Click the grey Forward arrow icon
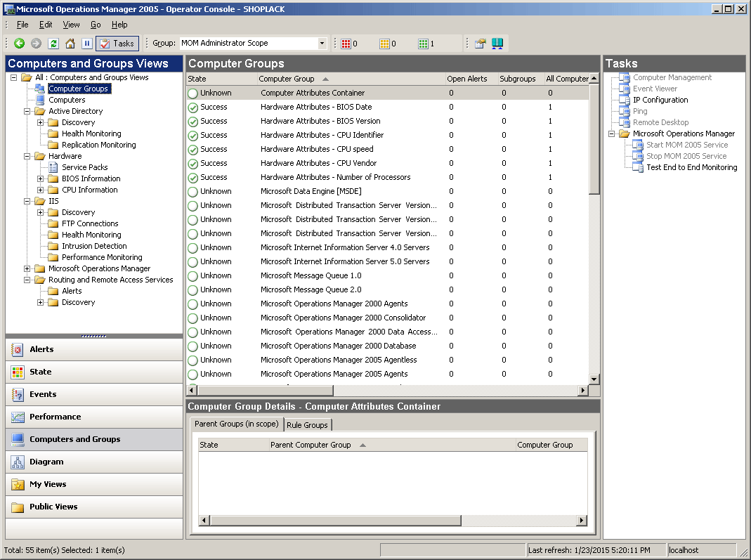Viewport: 751px width, 560px height. (x=36, y=44)
